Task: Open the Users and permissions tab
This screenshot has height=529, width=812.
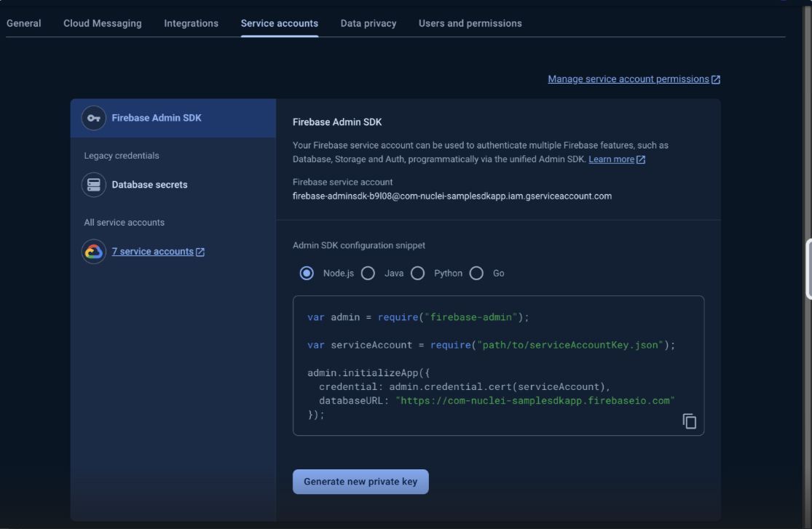Action: point(470,23)
